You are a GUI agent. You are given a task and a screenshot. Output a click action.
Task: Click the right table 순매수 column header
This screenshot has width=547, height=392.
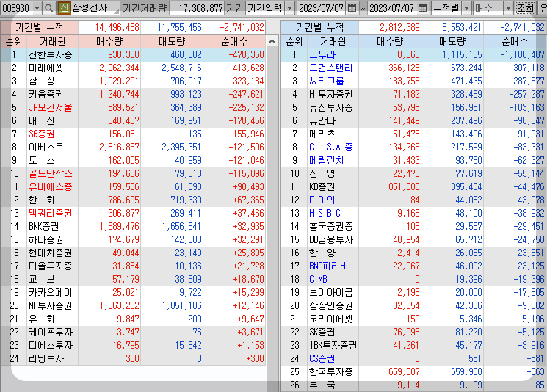click(x=515, y=42)
